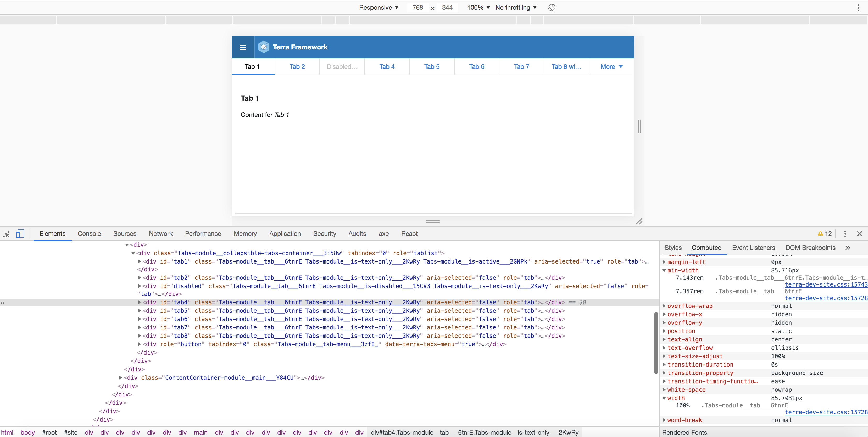Image resolution: width=868 pixels, height=437 pixels.
Task: Open the No throttling network dropdown
Action: (515, 7)
